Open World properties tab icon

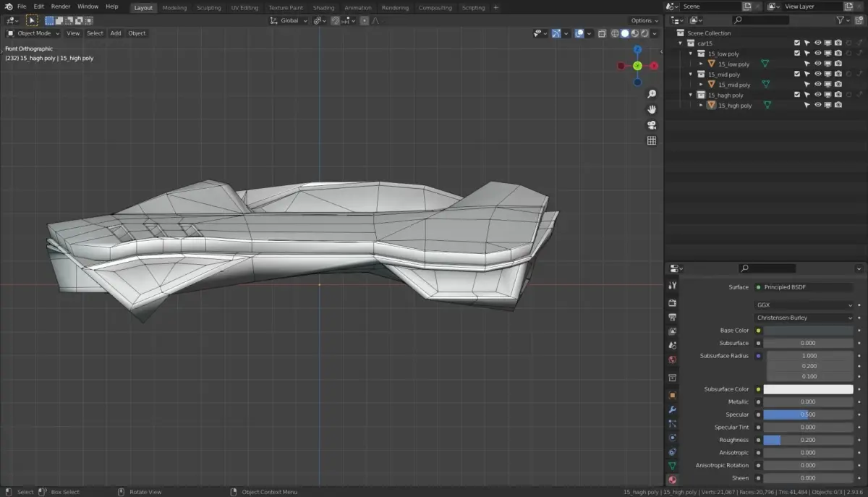(x=673, y=360)
